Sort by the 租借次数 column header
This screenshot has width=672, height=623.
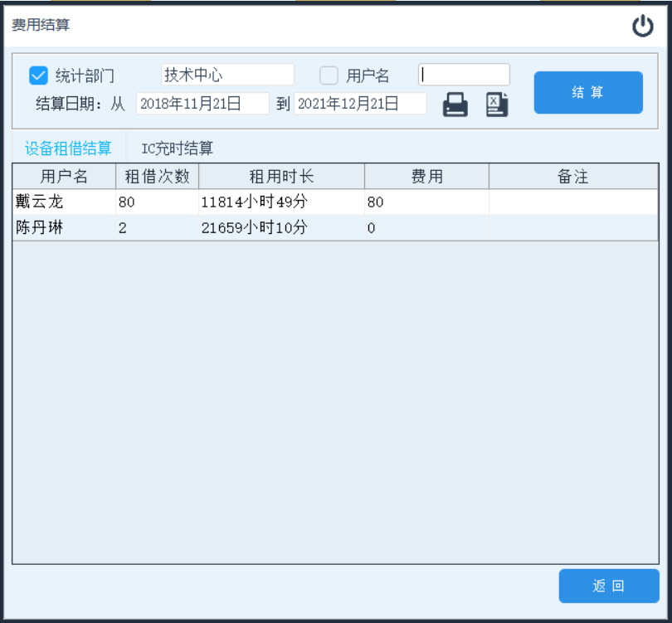click(157, 176)
